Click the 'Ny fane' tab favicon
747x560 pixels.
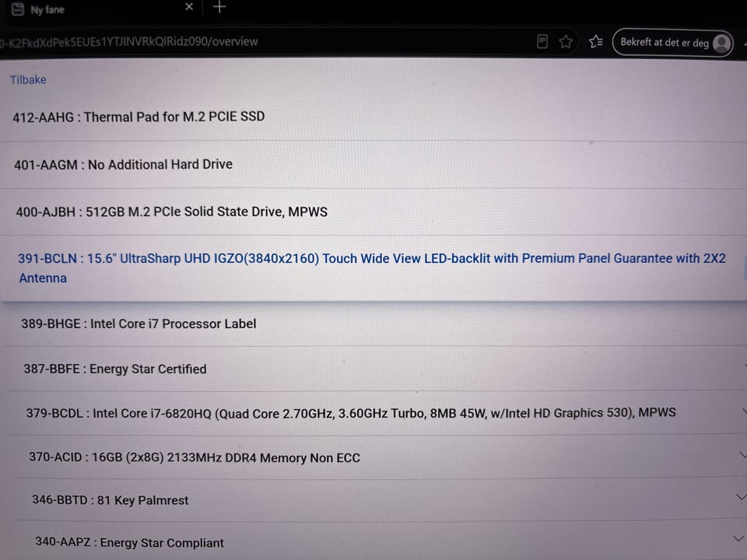pyautogui.click(x=18, y=9)
